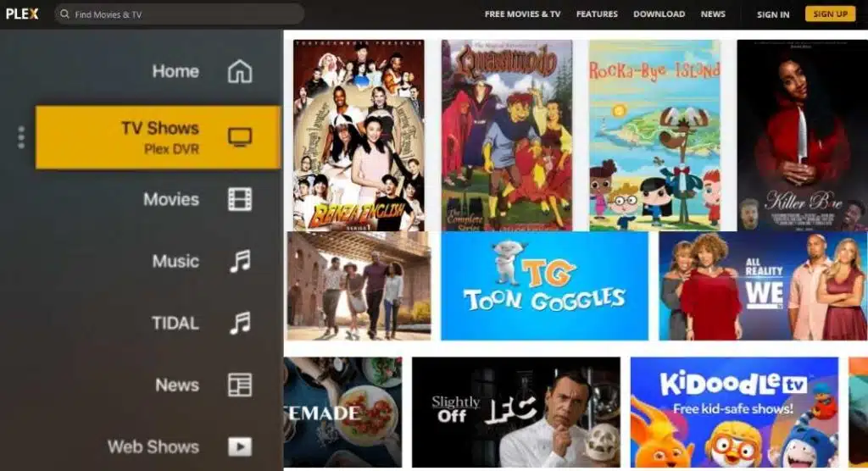The image size is (868, 471).
Task: Click the Home house icon
Action: point(240,71)
